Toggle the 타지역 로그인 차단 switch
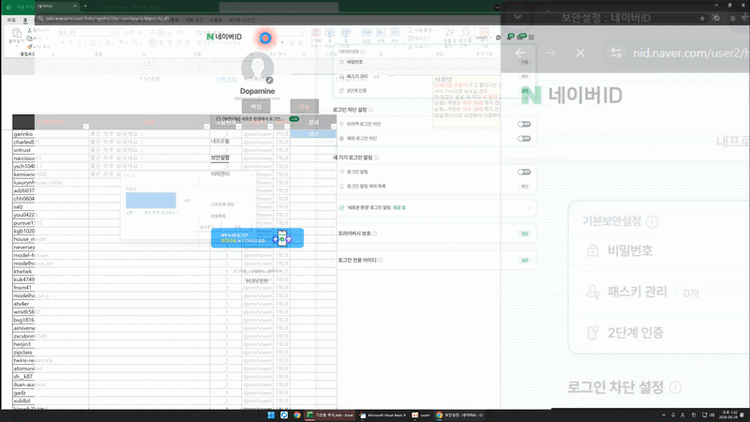The image size is (750, 422). pos(524,124)
